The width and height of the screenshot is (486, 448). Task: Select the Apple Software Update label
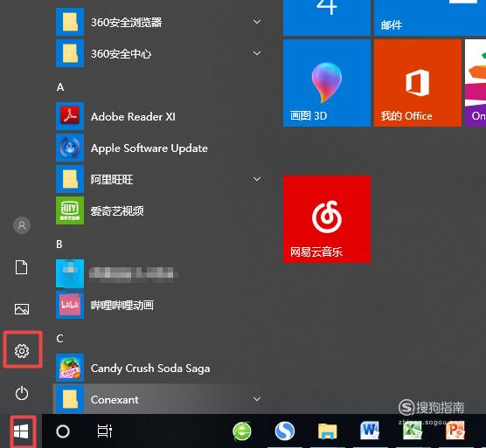coord(149,148)
